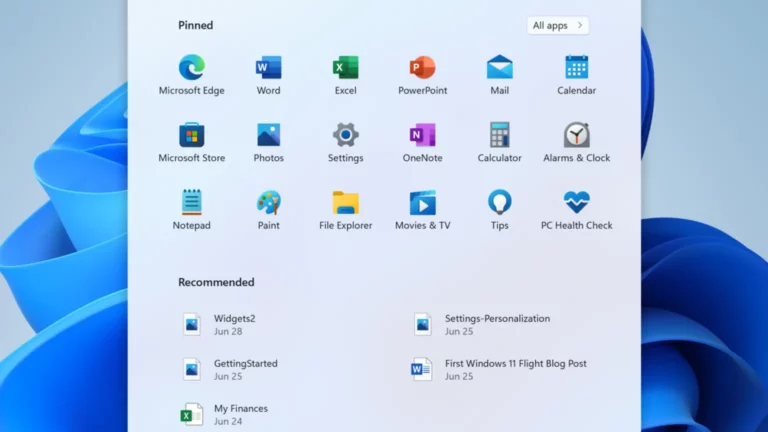This screenshot has height=432, width=768.
Task: Open My Finances Excel workbook
Action: point(224,414)
